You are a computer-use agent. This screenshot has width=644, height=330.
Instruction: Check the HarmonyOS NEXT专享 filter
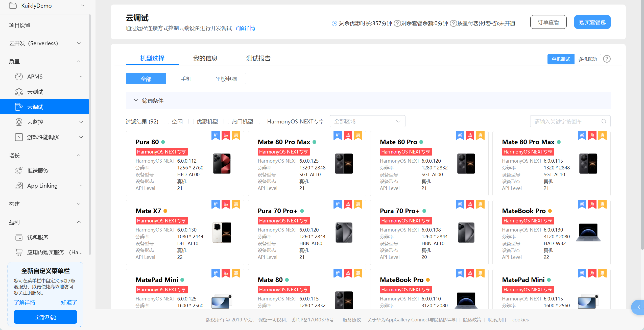(x=261, y=121)
